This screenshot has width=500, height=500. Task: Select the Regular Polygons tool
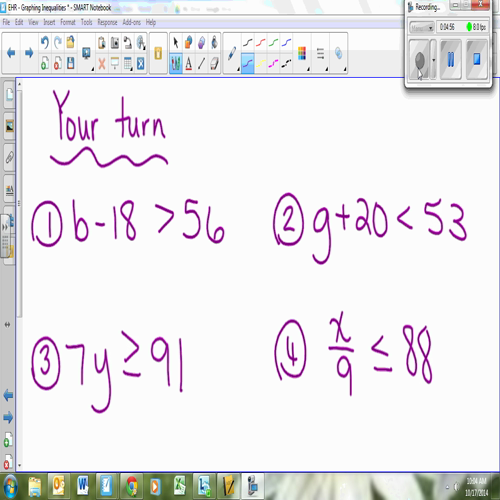point(201,42)
